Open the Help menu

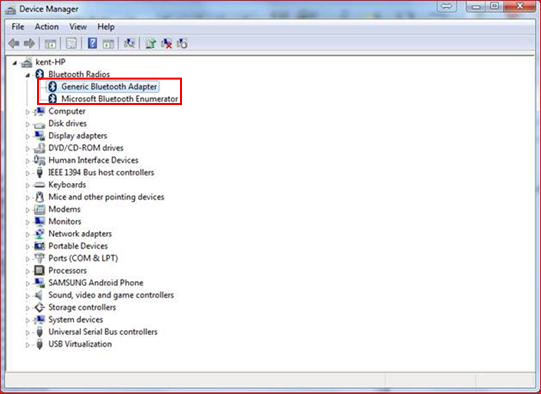(106, 27)
